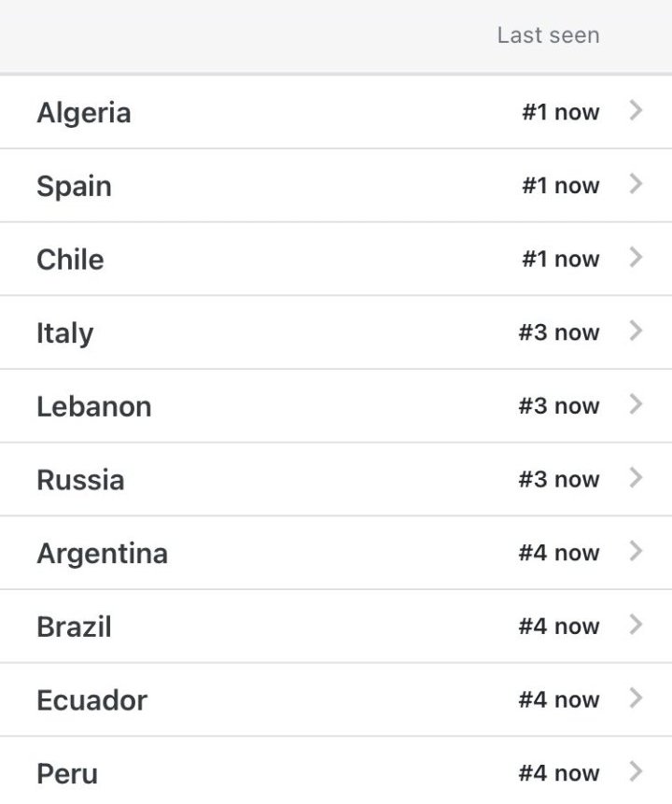This screenshot has width=672, height=804.
Task: Tap the Ecuador row chevron
Action: click(637, 698)
